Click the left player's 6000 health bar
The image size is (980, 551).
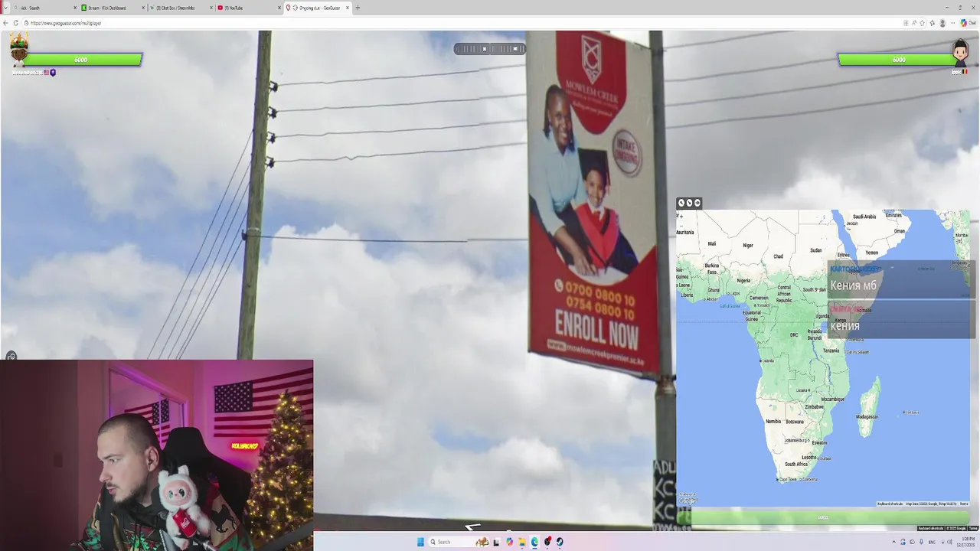(x=83, y=60)
